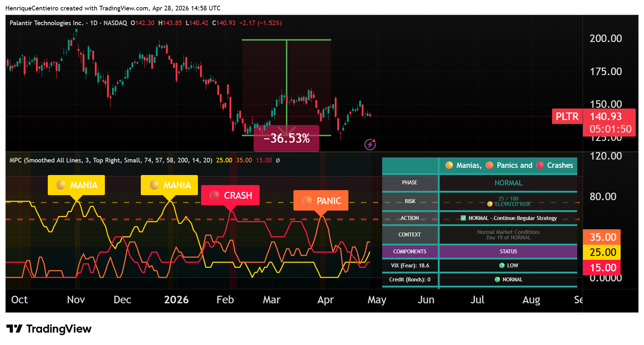Click the empty set symbol after MPC values

point(278,160)
